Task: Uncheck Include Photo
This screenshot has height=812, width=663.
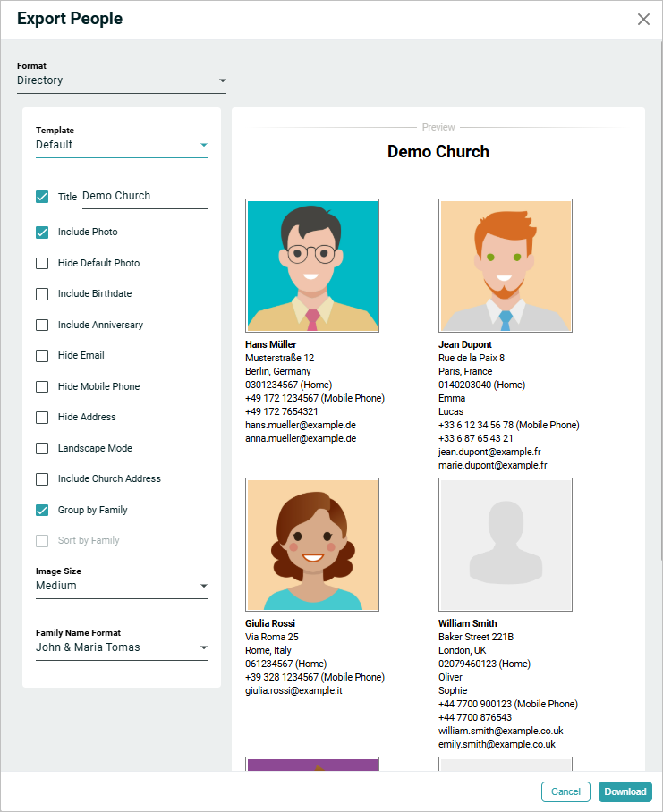Action: (x=42, y=233)
